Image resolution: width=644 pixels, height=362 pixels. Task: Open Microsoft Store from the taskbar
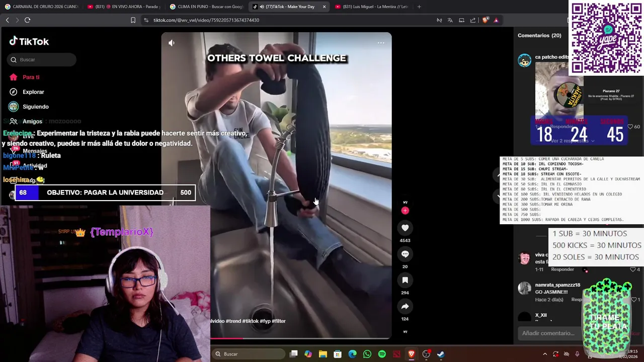click(338, 354)
